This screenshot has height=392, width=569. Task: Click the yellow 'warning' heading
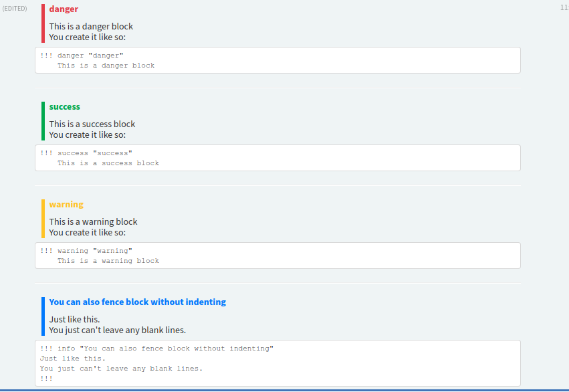click(x=66, y=205)
